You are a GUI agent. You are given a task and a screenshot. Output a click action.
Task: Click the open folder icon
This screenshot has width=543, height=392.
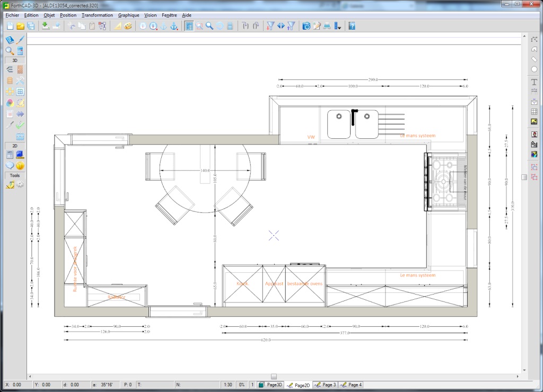tap(20, 26)
